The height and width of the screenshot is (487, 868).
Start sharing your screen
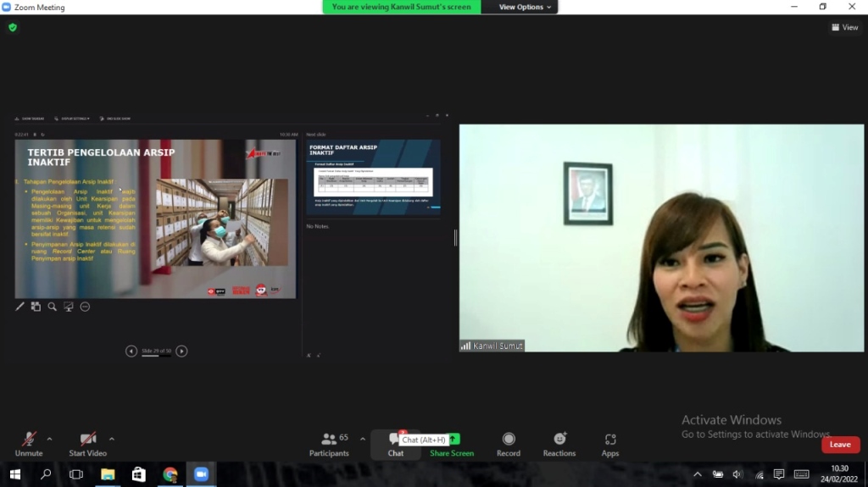(x=452, y=444)
